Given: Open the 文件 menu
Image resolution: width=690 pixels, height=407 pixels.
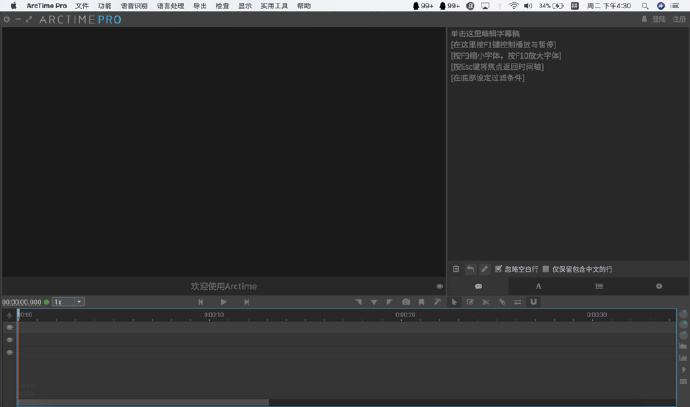Looking at the screenshot, I should [x=82, y=6].
